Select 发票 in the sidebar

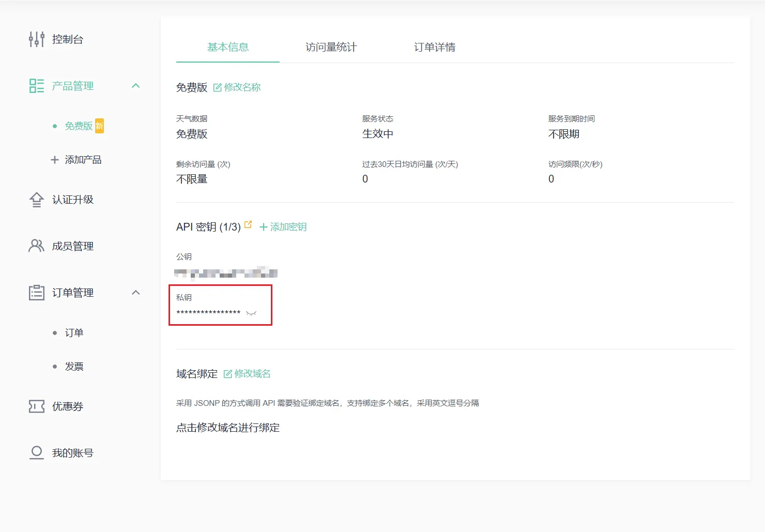(74, 366)
